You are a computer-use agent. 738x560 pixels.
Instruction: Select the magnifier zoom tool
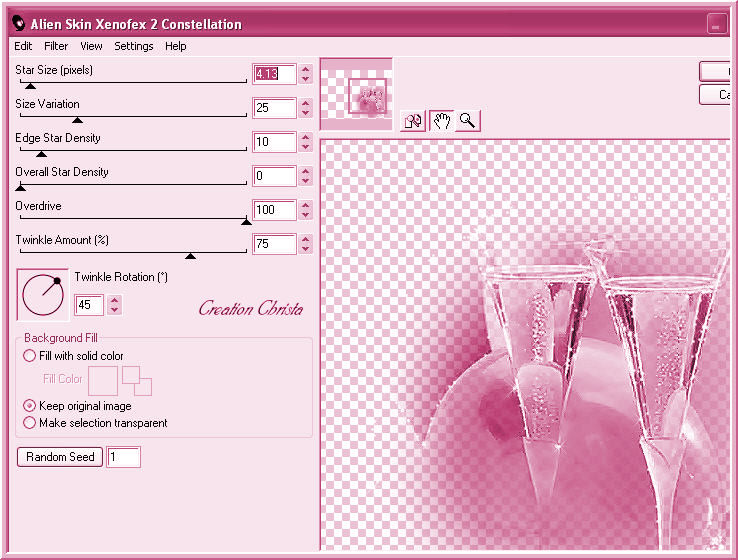tap(467, 121)
